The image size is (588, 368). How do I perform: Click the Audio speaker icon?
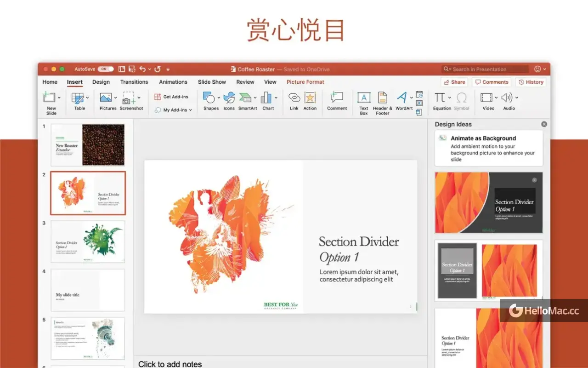(x=507, y=98)
